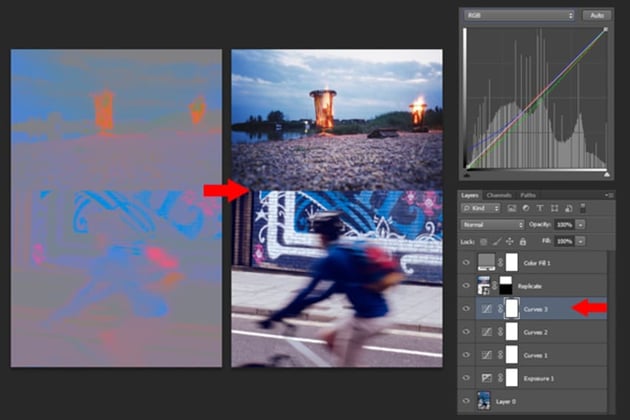This screenshot has height=420, width=630.
Task: Click the lock all padlock icon
Action: click(523, 242)
